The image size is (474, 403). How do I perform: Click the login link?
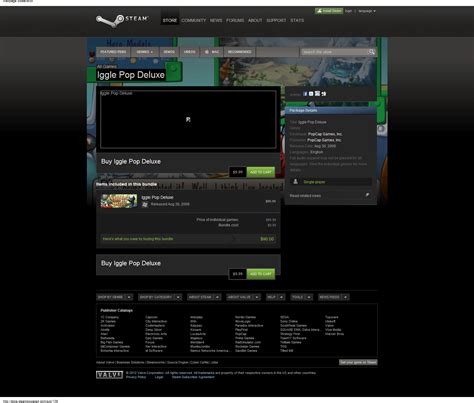tap(348, 11)
